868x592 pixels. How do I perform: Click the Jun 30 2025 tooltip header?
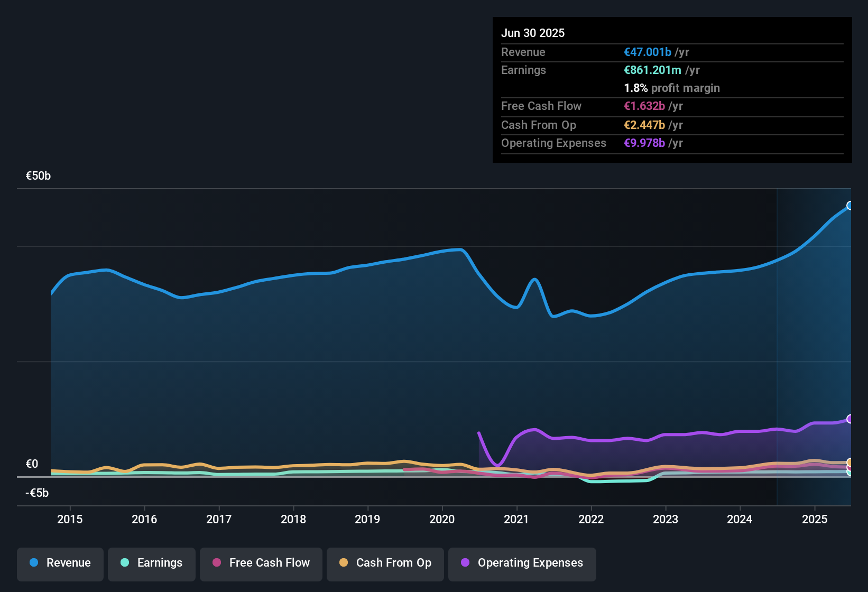point(533,33)
